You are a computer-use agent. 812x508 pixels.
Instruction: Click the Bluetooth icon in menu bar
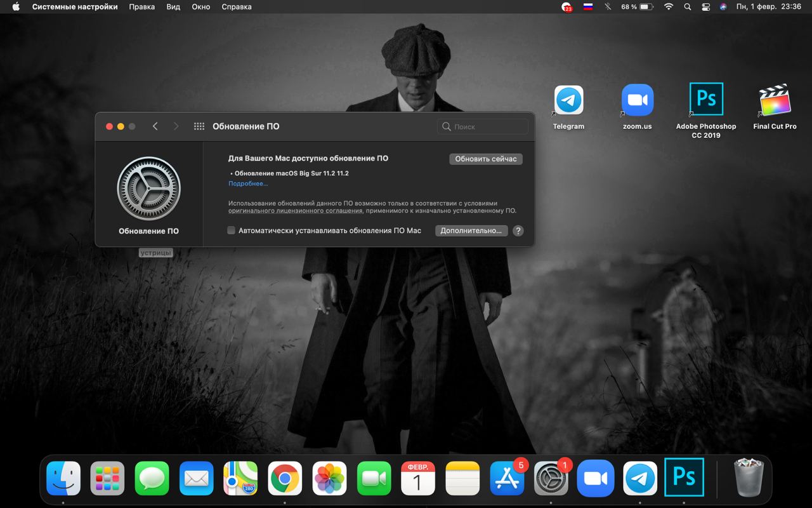(x=608, y=7)
